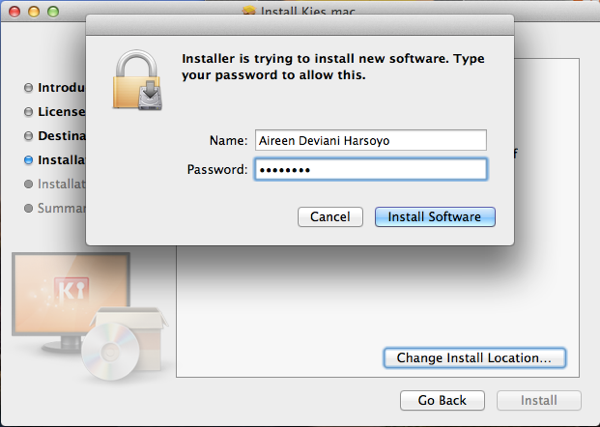Image resolution: width=600 pixels, height=427 pixels.
Task: Click the Kies package icon in title bar
Action: tap(249, 10)
